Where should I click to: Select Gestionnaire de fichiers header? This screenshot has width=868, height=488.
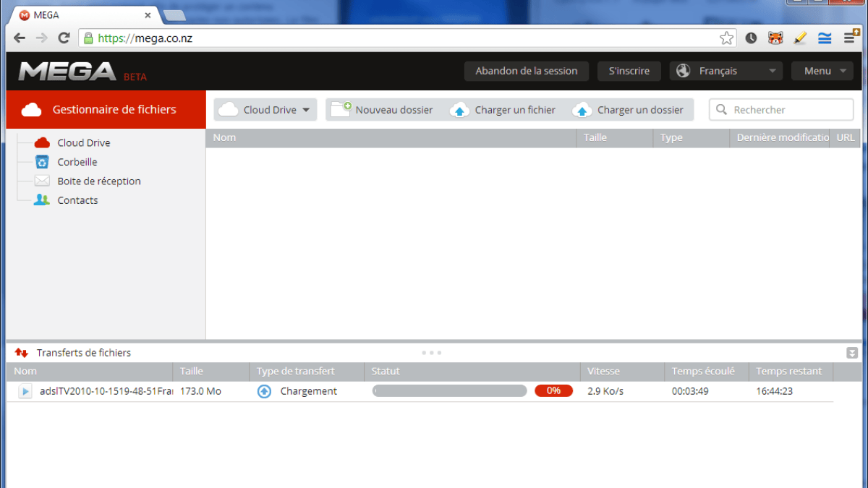[x=106, y=110]
